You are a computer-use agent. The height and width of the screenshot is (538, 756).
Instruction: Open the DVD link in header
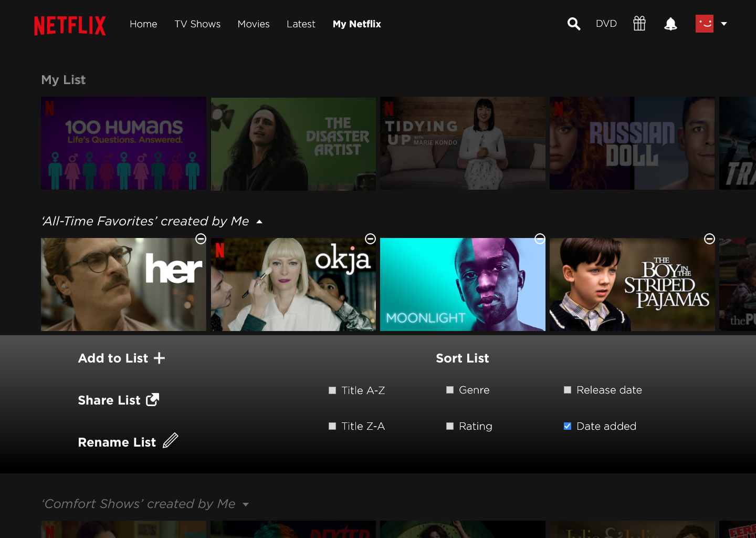pyautogui.click(x=606, y=24)
